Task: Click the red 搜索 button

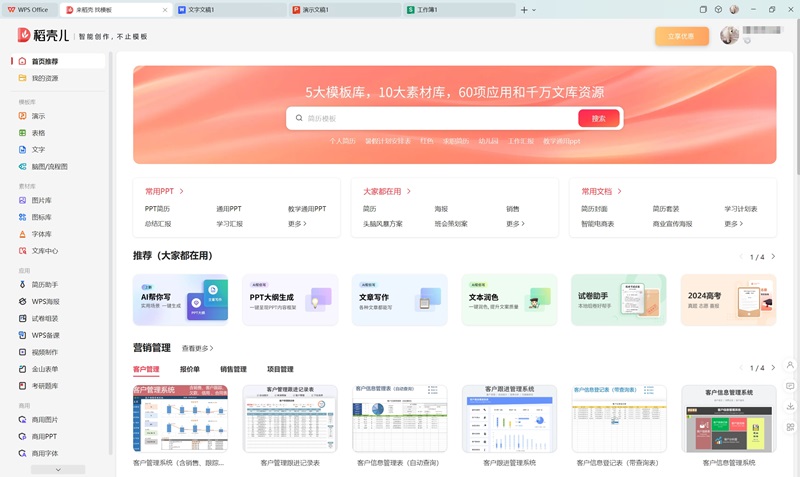Action: point(598,118)
